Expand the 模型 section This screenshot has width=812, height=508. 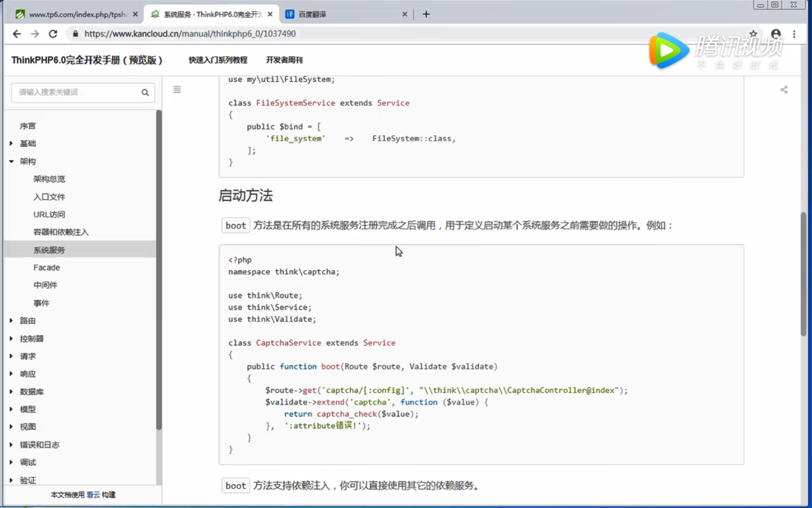(x=28, y=409)
